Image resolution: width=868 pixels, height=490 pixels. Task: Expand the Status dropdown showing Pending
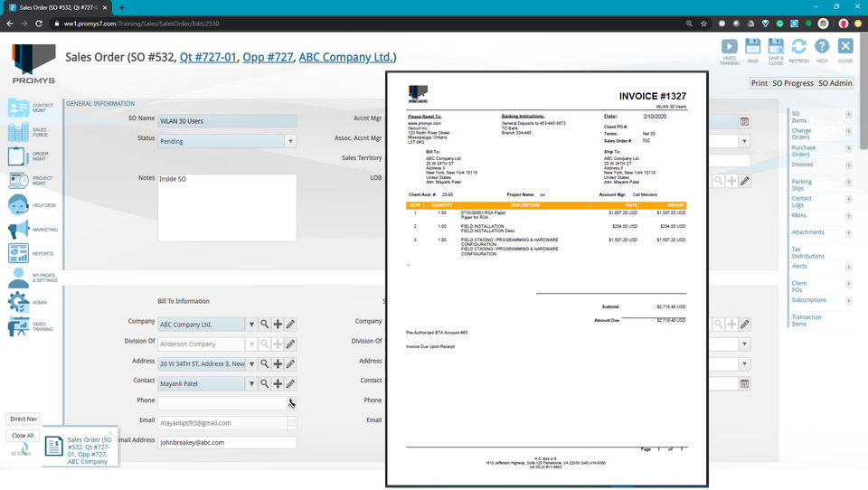coord(290,141)
